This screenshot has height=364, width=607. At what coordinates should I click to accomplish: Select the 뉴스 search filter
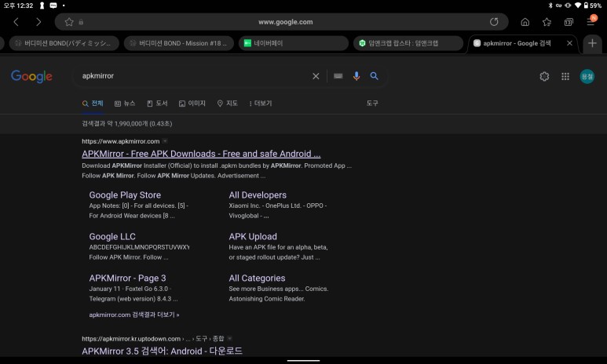(125, 104)
